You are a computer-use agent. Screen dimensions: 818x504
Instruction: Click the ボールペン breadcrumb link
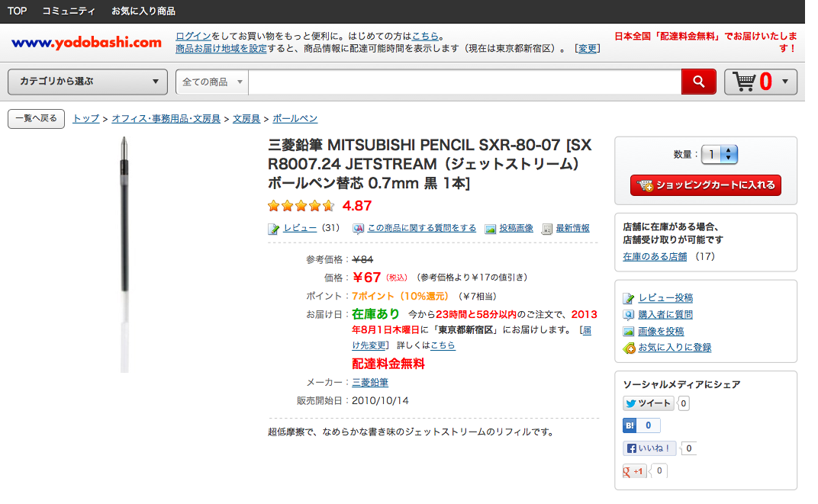[295, 119]
